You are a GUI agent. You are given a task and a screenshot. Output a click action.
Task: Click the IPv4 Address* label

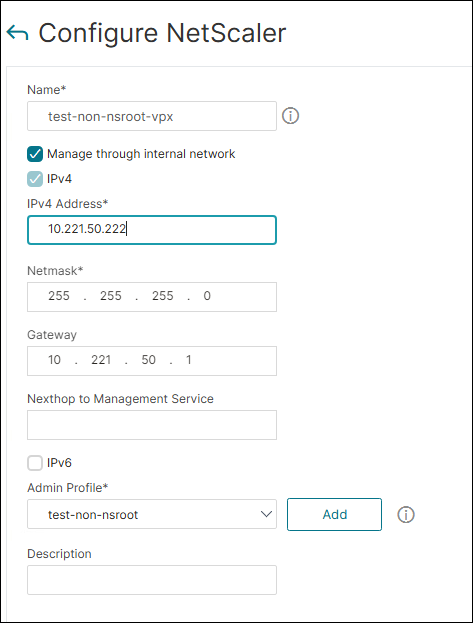click(x=68, y=204)
